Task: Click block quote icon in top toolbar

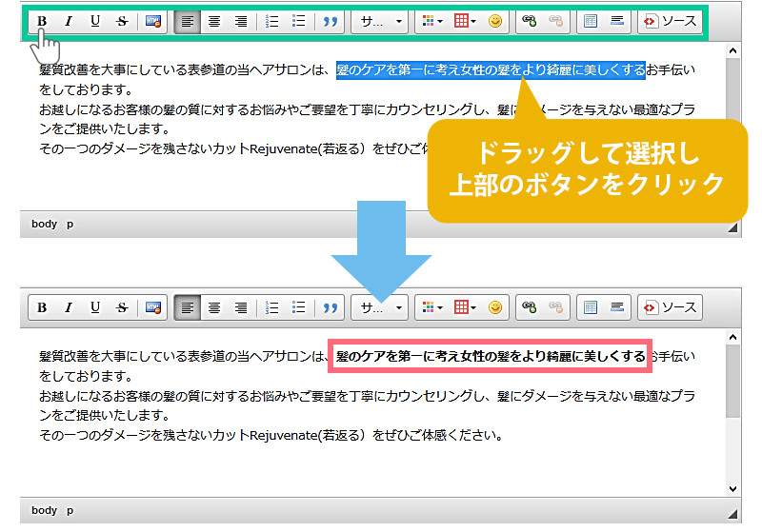Action: pyautogui.click(x=331, y=22)
